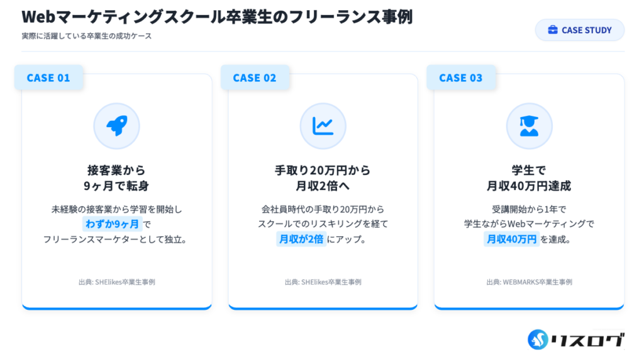
Task: Click the リスログ brand name text
Action: tap(588, 340)
